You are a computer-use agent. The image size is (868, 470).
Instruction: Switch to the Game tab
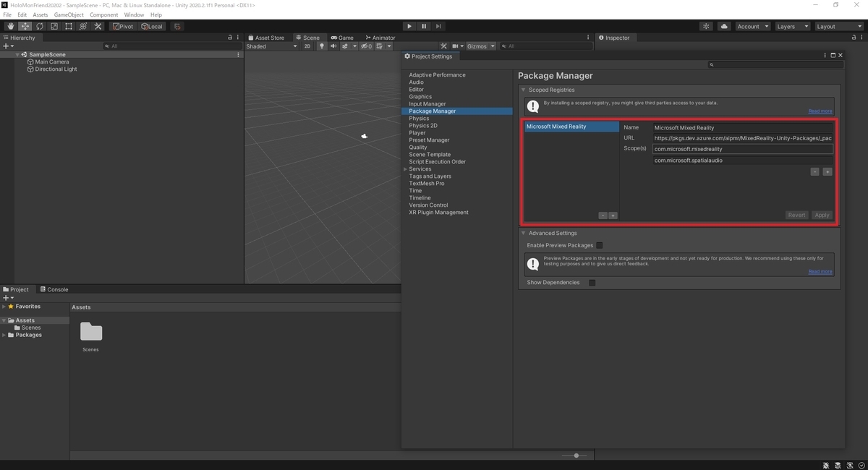342,38
